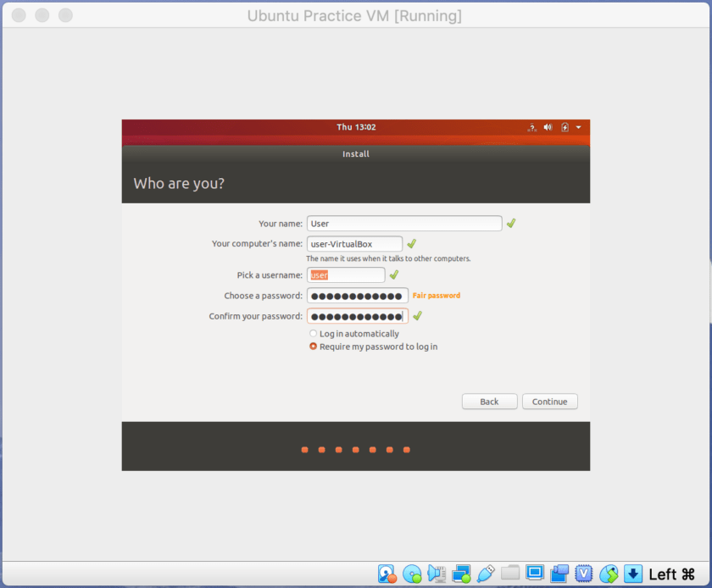Click the keyboard capture arrow icon

(633, 574)
